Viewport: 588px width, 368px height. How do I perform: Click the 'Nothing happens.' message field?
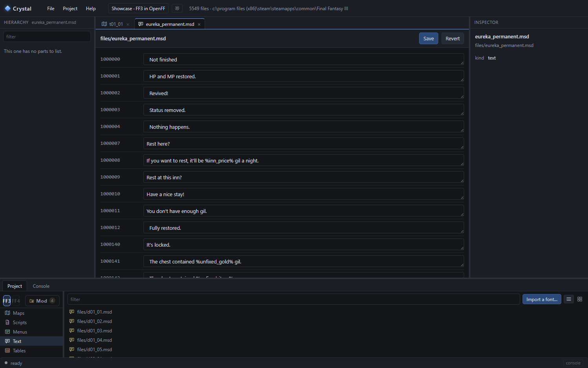[x=304, y=127]
